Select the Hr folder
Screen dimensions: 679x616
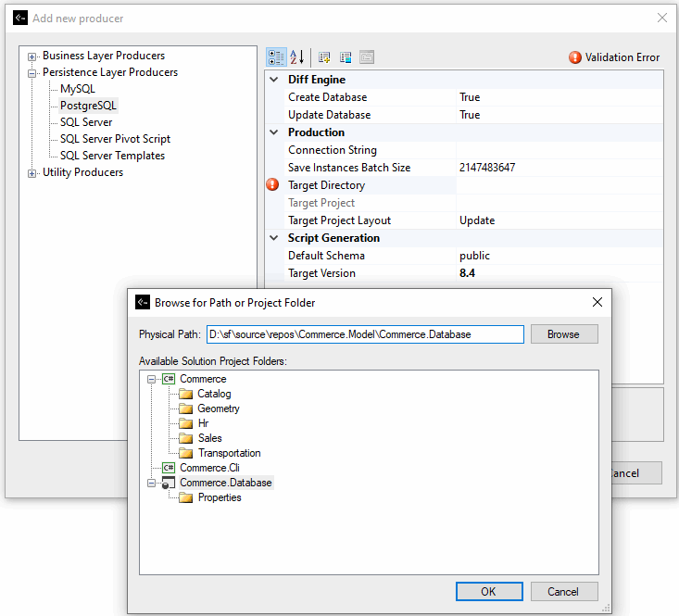click(203, 423)
